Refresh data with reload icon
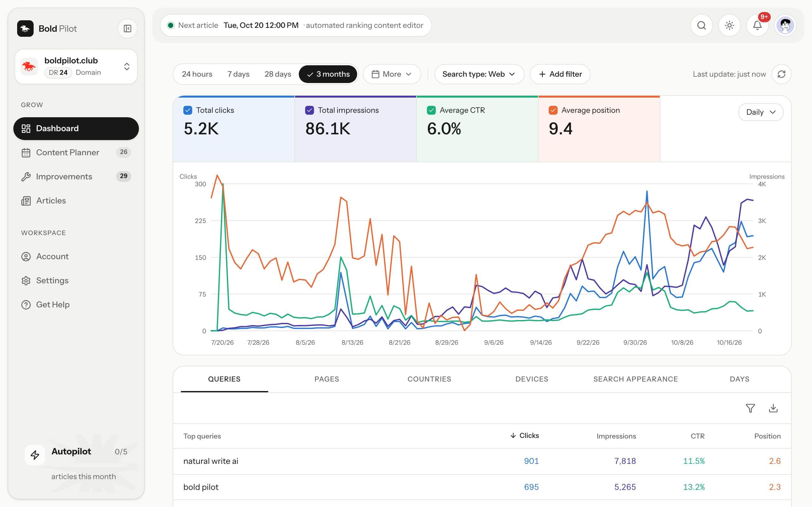The height and width of the screenshot is (507, 812). (x=781, y=74)
